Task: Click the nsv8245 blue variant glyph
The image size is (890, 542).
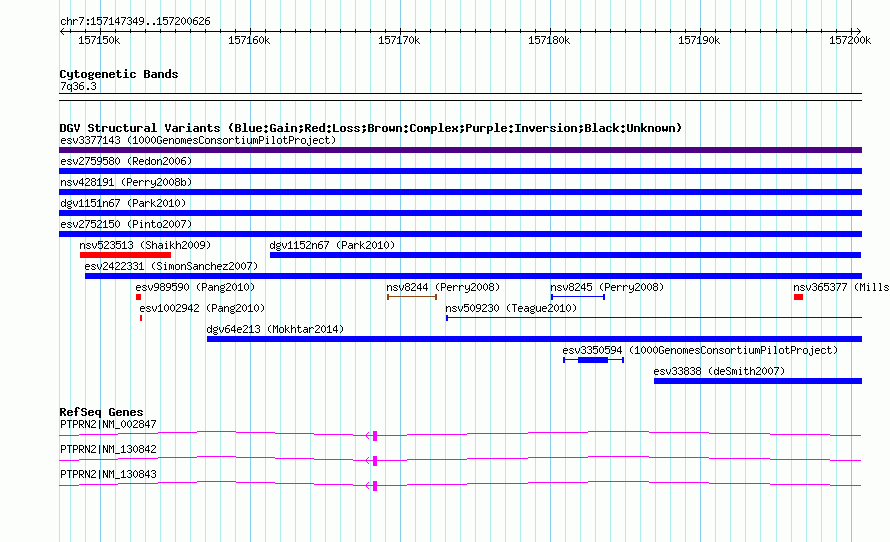Action: tap(578, 297)
